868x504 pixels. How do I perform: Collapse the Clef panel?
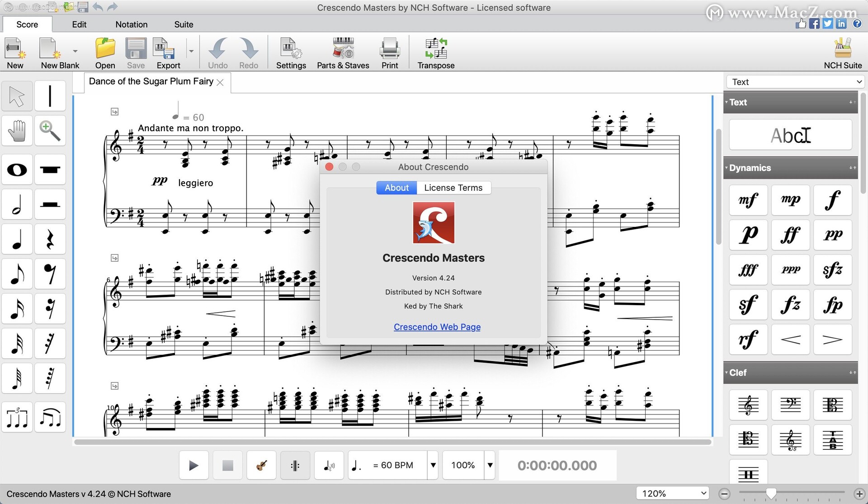(790, 372)
